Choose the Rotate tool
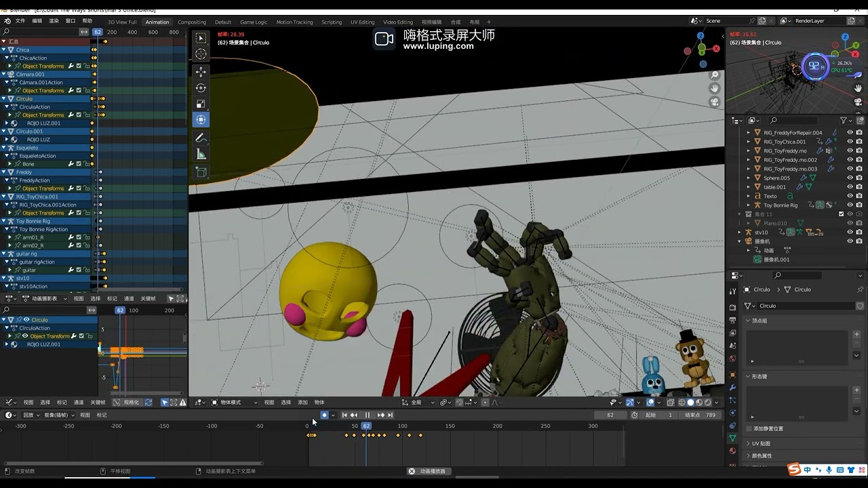The image size is (868, 488). [x=201, y=87]
